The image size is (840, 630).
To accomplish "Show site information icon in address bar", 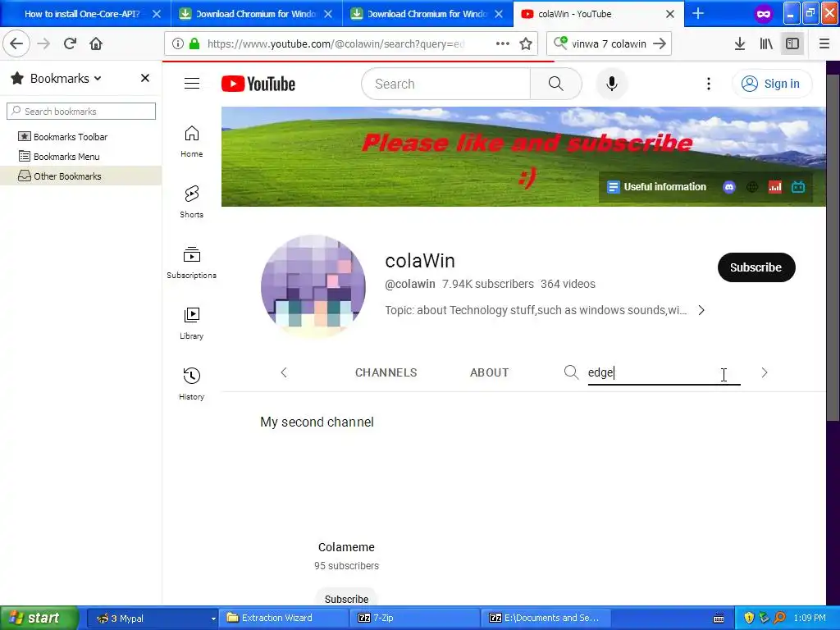I will (x=178, y=43).
